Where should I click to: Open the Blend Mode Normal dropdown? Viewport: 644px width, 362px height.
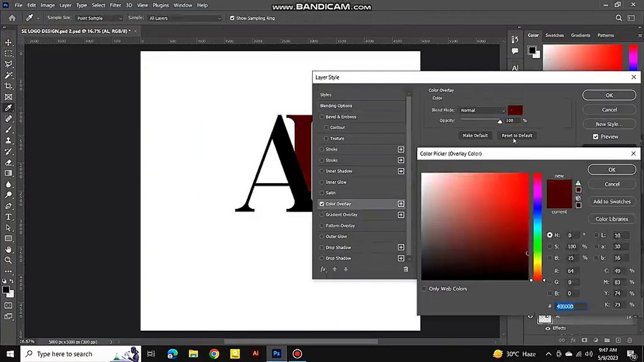(x=482, y=110)
